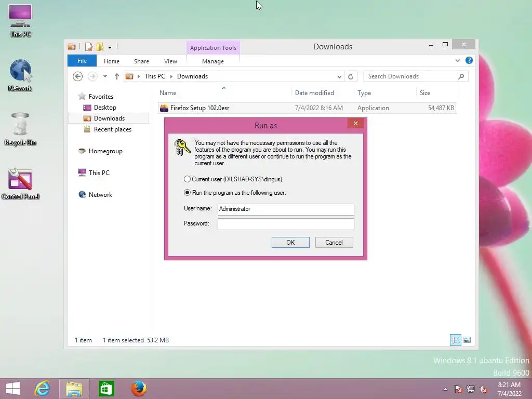Open Control Panel desktop icon
Image resolution: width=532 pixels, height=399 pixels.
tap(20, 183)
